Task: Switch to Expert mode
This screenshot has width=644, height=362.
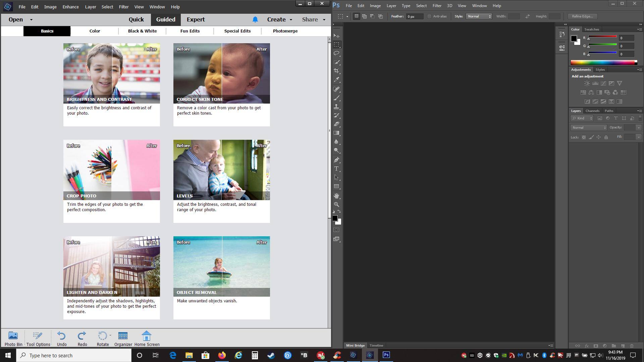Action: click(196, 19)
